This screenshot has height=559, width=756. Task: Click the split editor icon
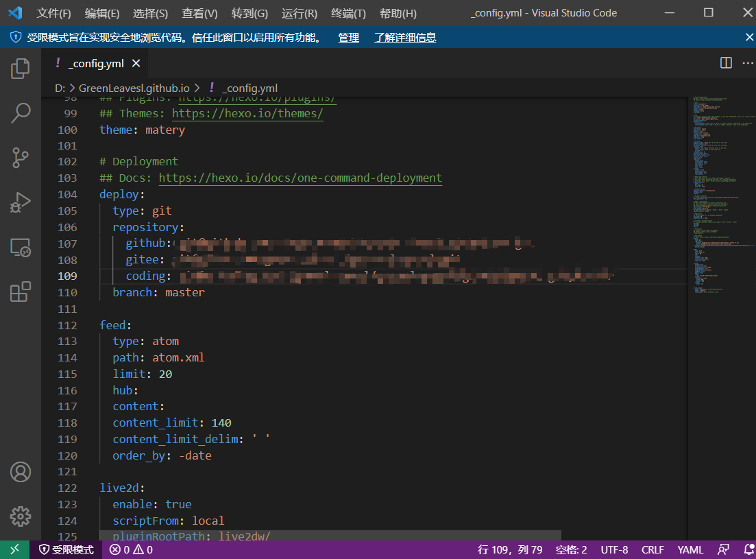click(x=726, y=63)
